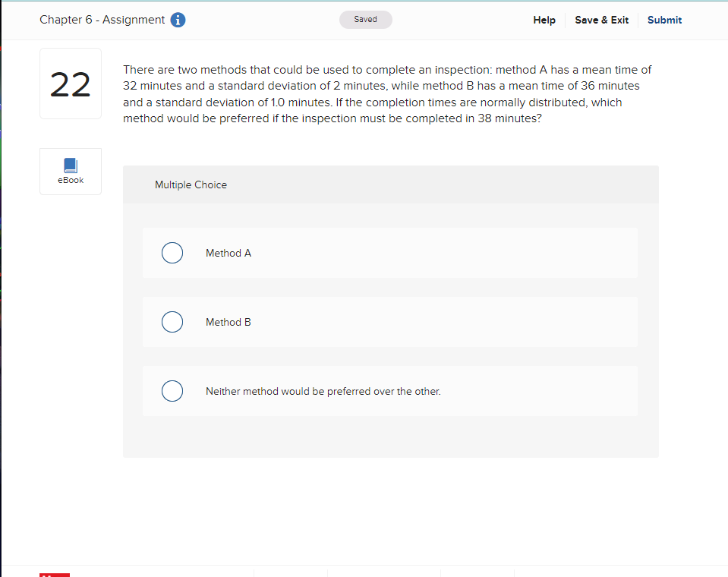Click Save & Exit

[x=601, y=20]
